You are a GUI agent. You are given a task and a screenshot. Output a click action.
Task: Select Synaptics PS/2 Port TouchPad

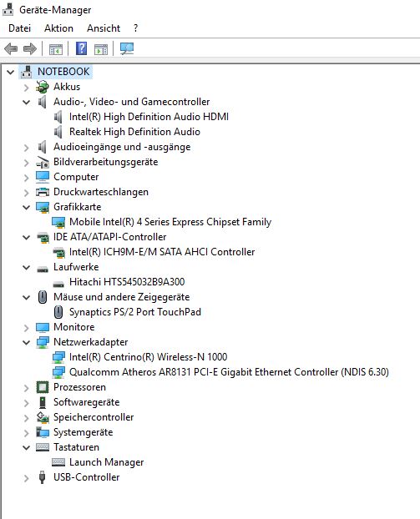134,312
